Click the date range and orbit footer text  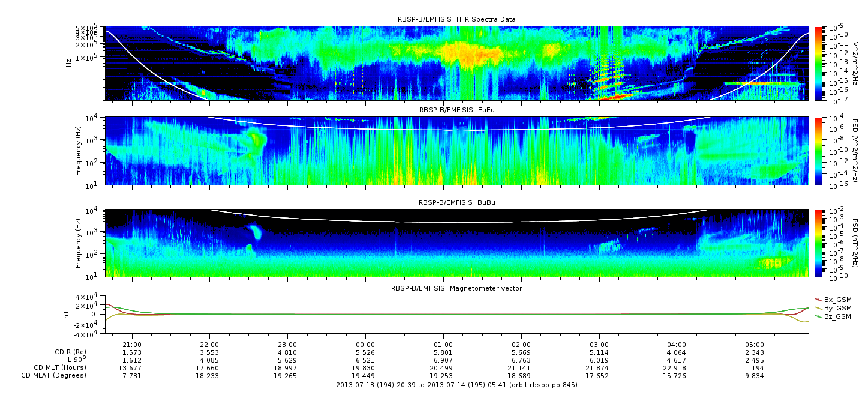click(456, 385)
